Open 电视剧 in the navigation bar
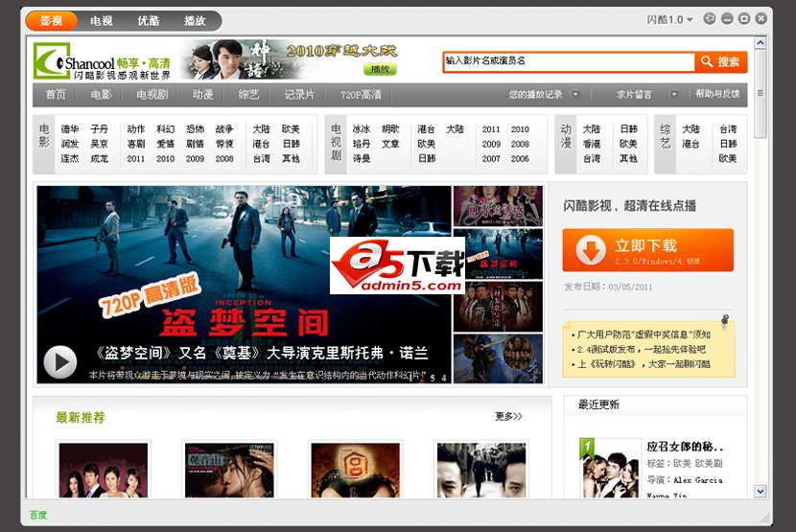Viewport: 796px width, 532px height. click(x=152, y=95)
